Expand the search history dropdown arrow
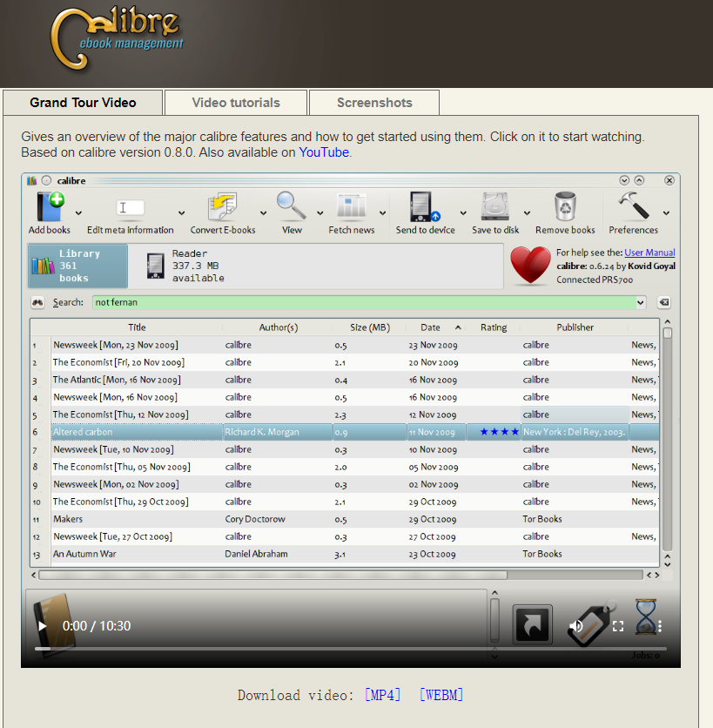The width and height of the screenshot is (713, 728). 641,303
